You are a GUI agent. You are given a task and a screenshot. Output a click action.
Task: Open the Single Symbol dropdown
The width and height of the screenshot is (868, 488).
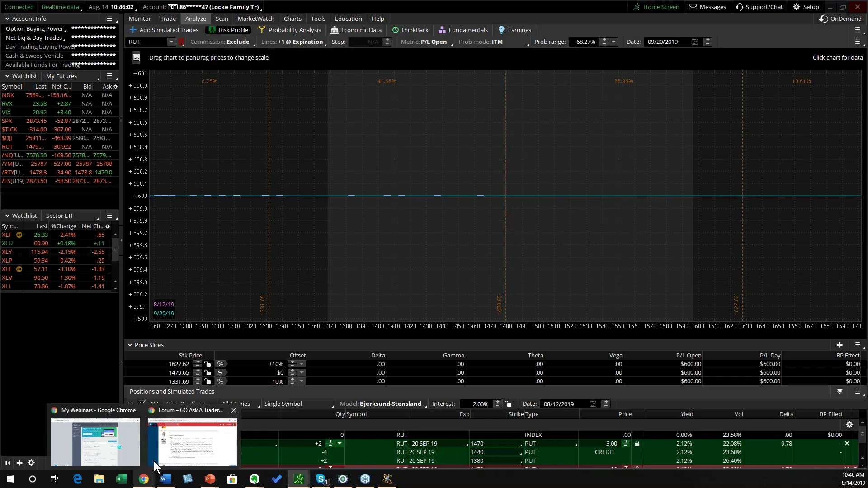pos(298,404)
